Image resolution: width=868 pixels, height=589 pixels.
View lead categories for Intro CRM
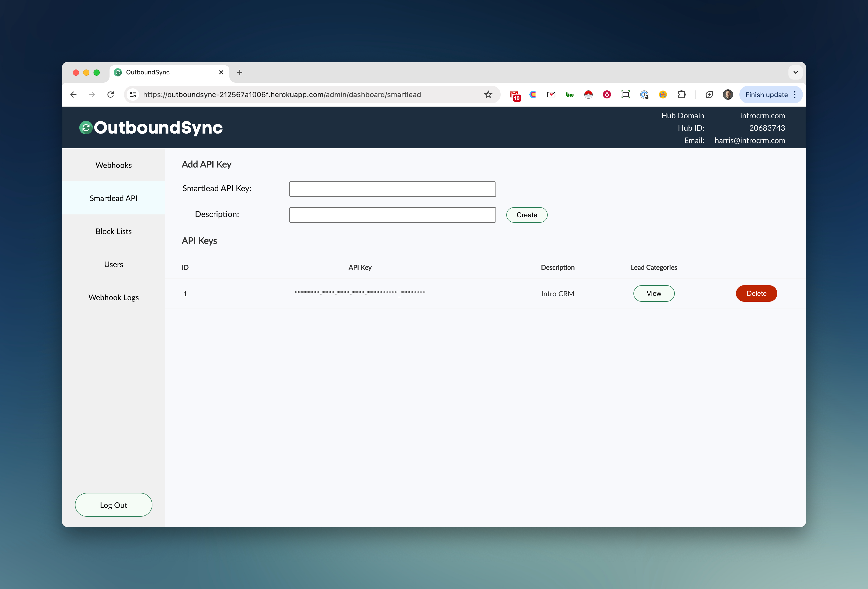(x=654, y=293)
